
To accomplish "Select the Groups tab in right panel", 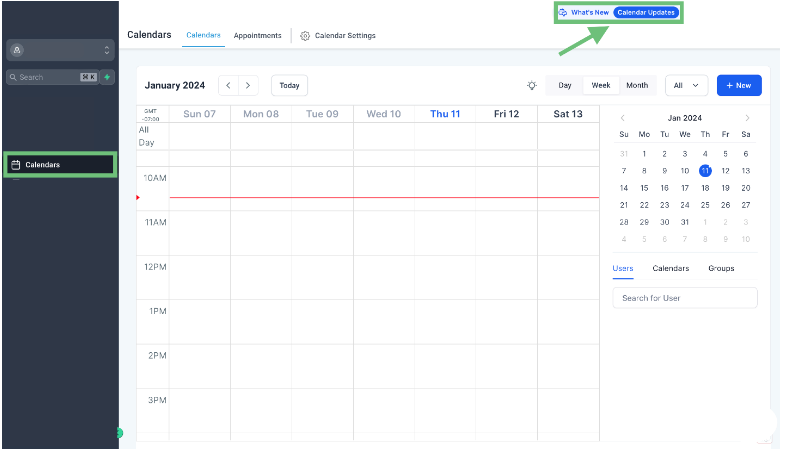I will pyautogui.click(x=721, y=268).
